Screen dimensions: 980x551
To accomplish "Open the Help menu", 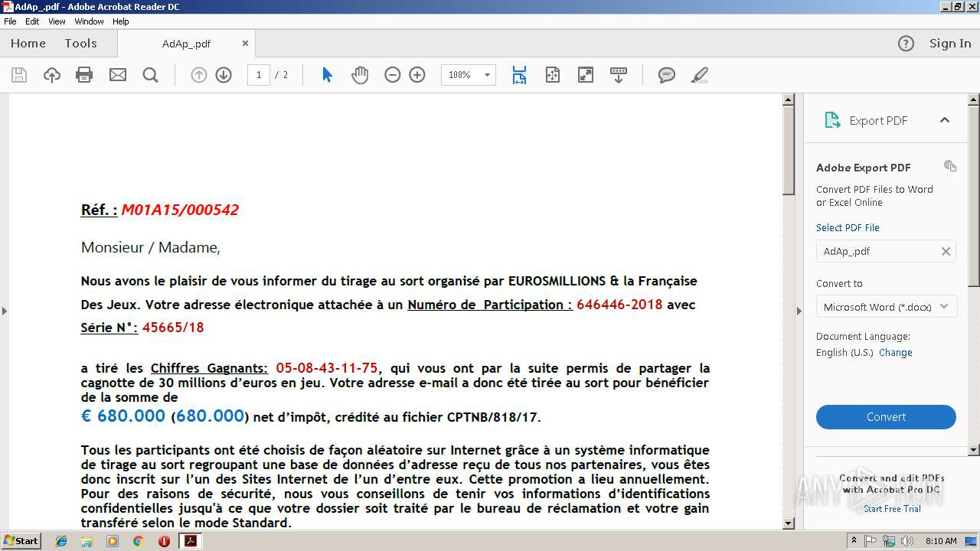I will 121,21.
